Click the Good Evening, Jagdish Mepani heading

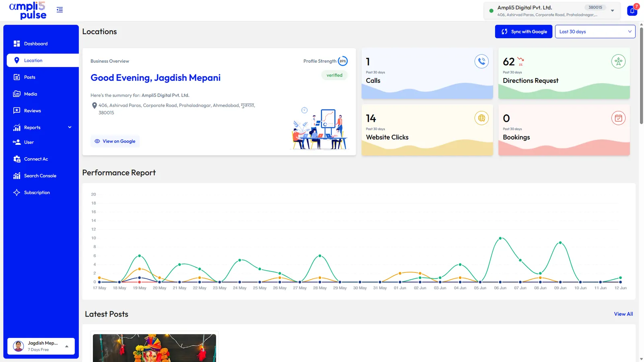point(155,78)
